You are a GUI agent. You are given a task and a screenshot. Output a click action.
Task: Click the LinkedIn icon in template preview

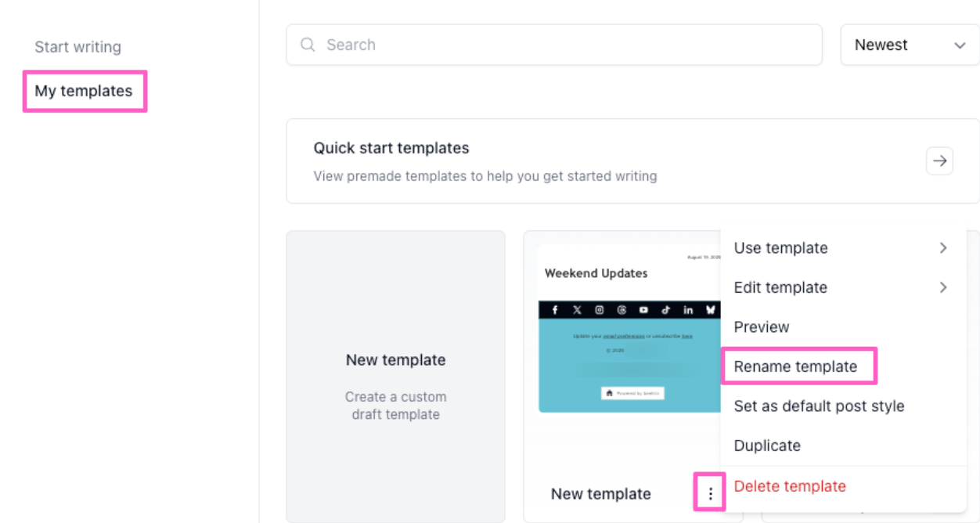tap(688, 310)
